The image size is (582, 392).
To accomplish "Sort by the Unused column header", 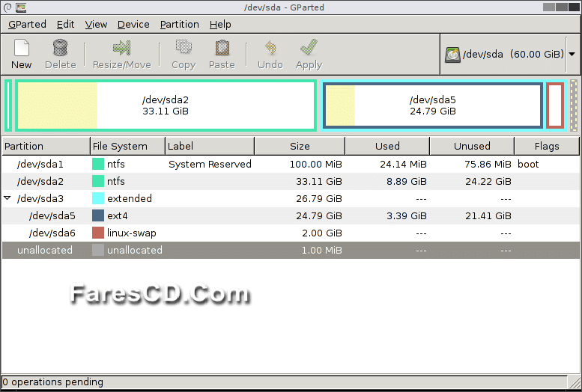I will tap(472, 146).
